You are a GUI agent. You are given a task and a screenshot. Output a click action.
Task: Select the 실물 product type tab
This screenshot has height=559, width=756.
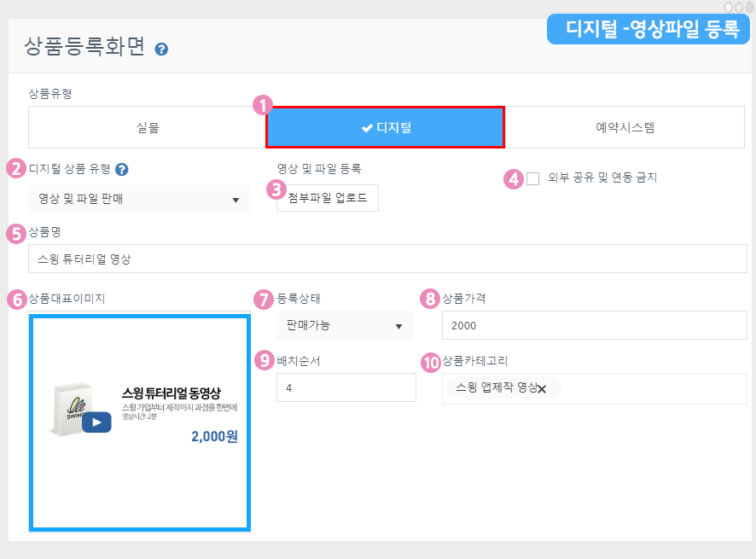pos(147,128)
